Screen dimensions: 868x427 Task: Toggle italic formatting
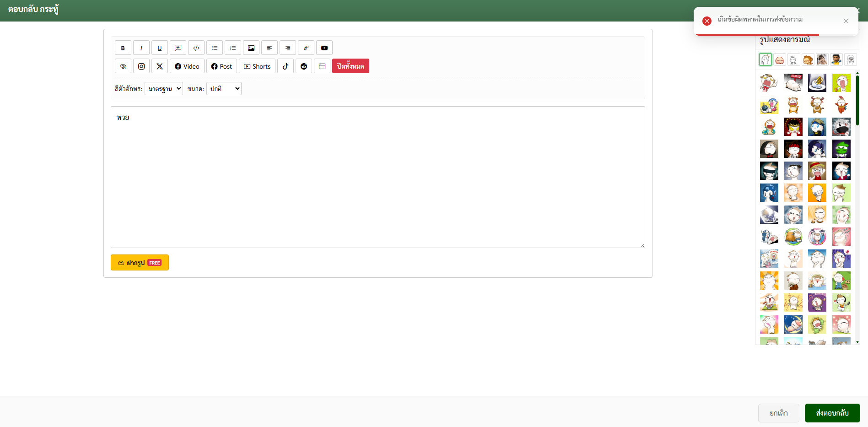[x=141, y=48]
